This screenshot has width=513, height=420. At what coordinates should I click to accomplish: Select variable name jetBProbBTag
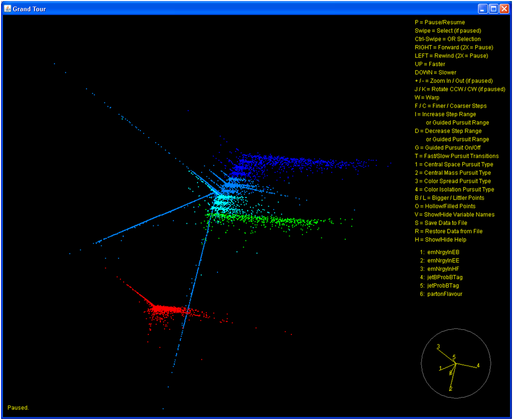click(x=445, y=277)
